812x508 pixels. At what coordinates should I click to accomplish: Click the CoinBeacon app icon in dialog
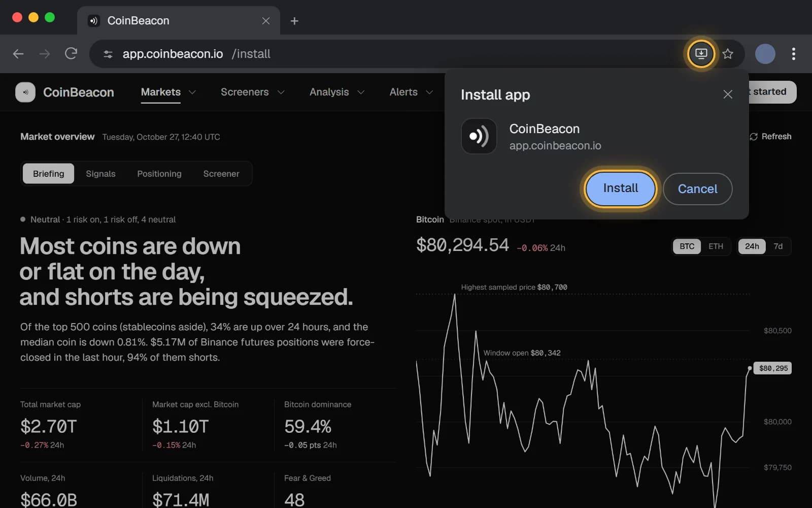[479, 136]
